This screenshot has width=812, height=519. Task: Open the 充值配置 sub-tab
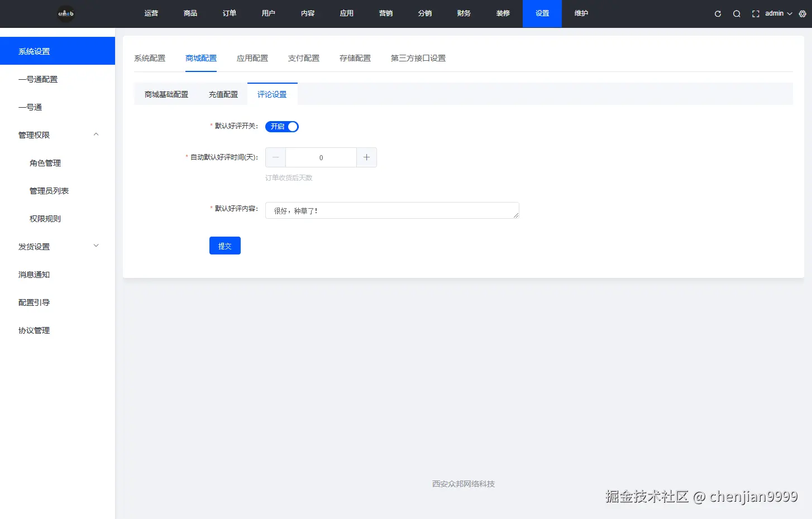pyautogui.click(x=223, y=94)
